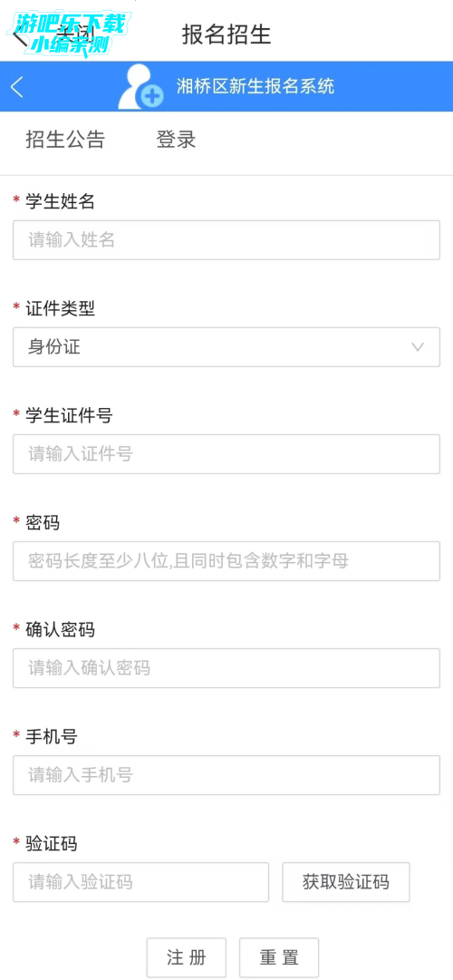Tap the 湘桥区新生报名系统 header title
Screen dimensions: 453x980
(x=255, y=86)
